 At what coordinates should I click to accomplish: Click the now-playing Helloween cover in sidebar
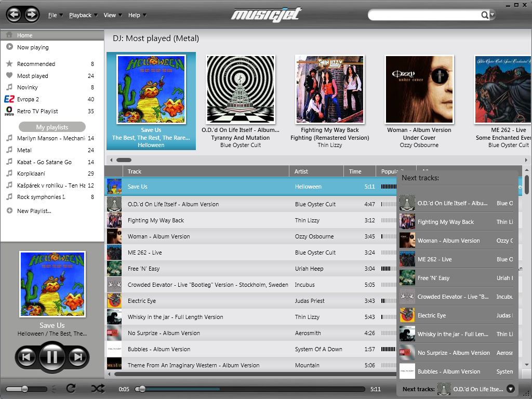(52, 284)
